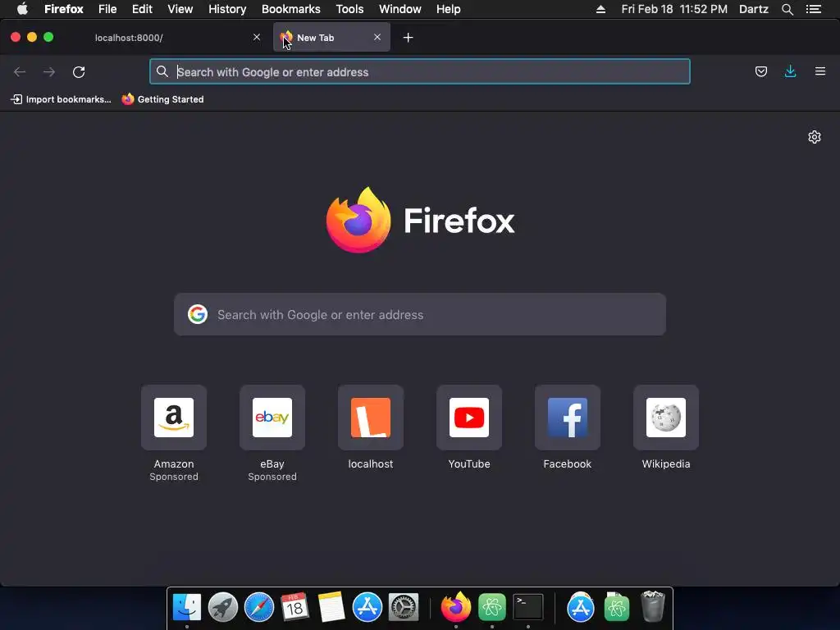Open Save to Pocket icon
This screenshot has width=840, height=630.
[x=760, y=71]
